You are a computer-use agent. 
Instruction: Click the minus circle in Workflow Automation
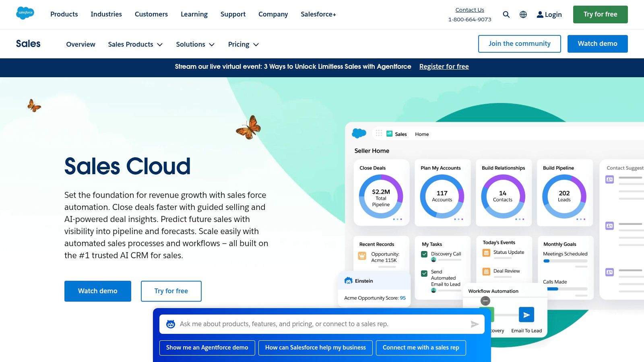pos(485,301)
